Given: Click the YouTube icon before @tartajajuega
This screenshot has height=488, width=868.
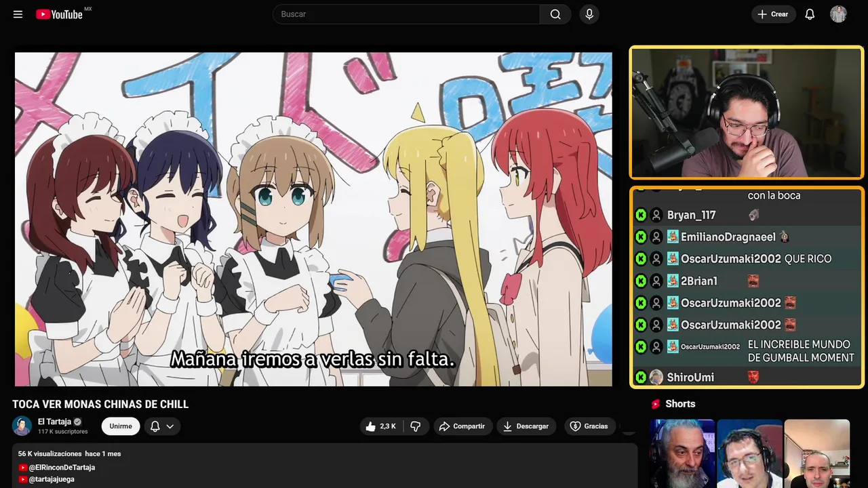Looking at the screenshot, I should click(x=23, y=479).
